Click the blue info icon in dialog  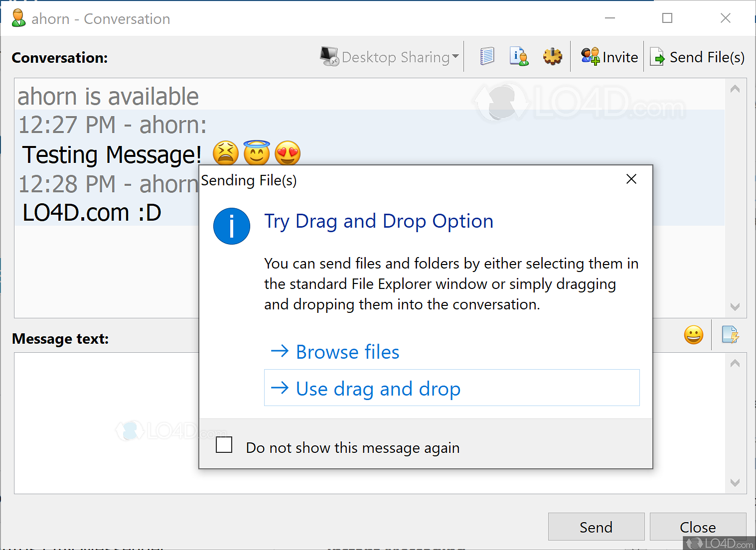232,226
